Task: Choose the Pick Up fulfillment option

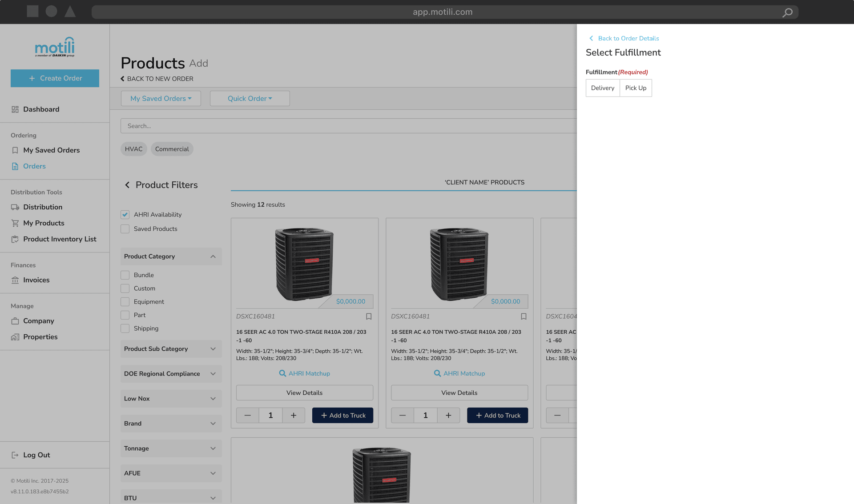Action: tap(636, 88)
